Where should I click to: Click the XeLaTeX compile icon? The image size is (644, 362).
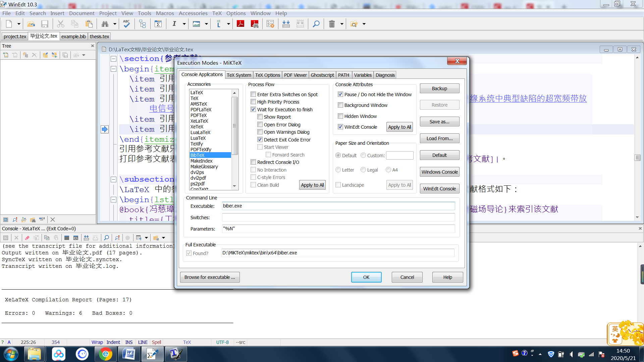(x=219, y=24)
